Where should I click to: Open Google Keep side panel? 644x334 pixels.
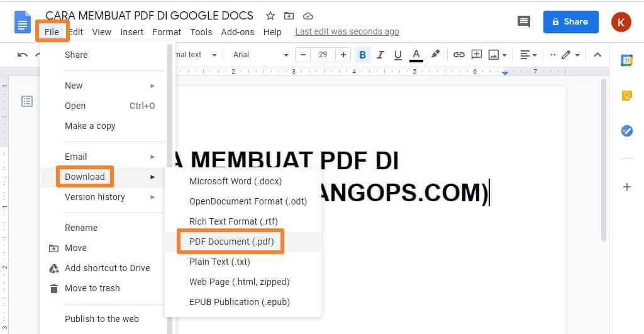627,96
